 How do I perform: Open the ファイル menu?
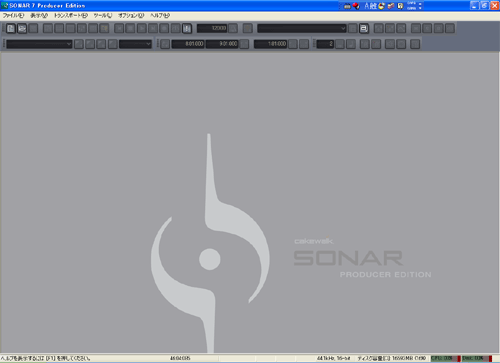pyautogui.click(x=13, y=16)
